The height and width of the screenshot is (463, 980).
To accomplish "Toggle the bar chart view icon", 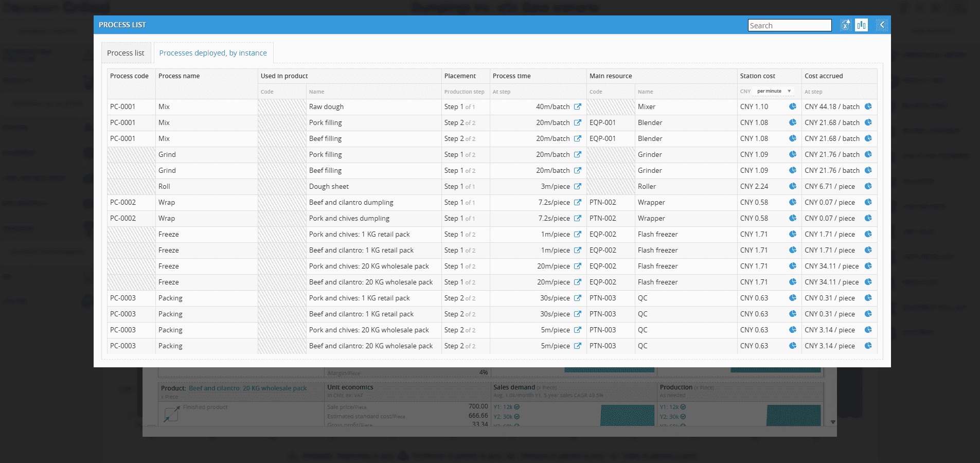I will click(861, 25).
